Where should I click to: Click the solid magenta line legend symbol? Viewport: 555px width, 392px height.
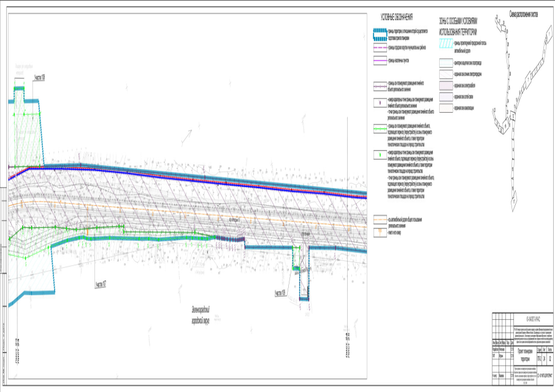(x=379, y=61)
